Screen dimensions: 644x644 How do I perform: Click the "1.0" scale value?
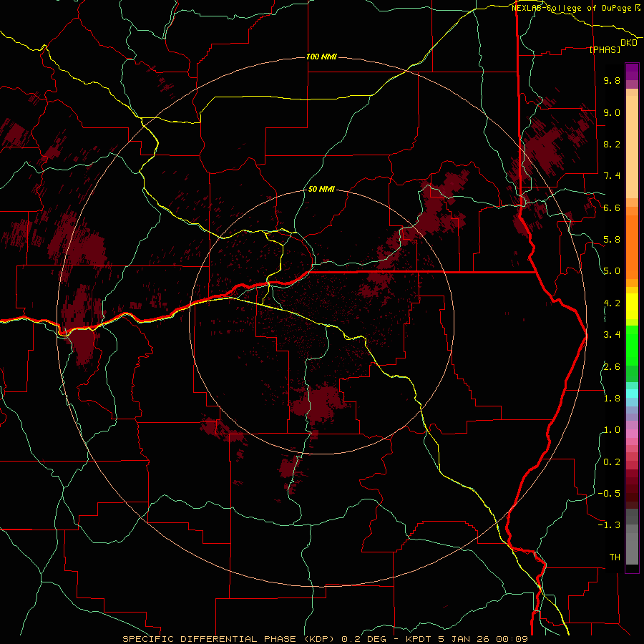tap(612, 430)
